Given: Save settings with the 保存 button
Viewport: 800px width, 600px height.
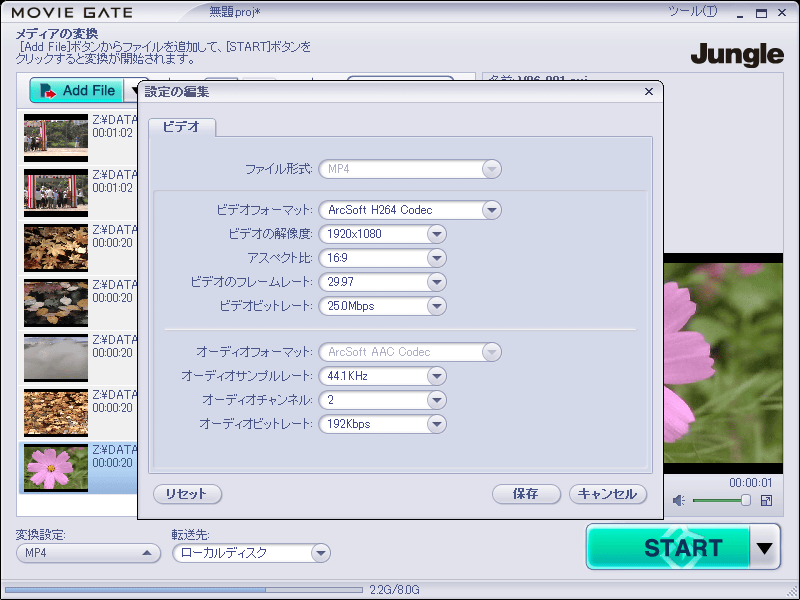Looking at the screenshot, I should tap(526, 494).
